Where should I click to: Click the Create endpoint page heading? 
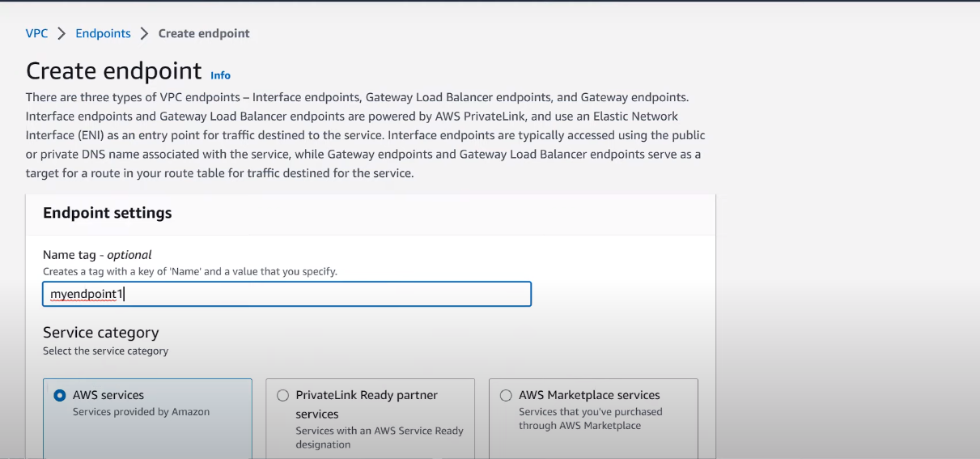point(114,71)
